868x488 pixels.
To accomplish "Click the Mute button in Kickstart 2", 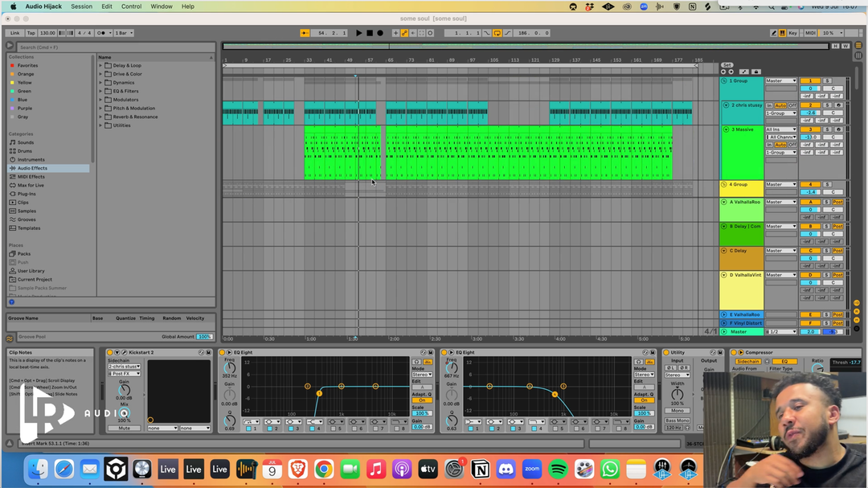I will coord(124,428).
